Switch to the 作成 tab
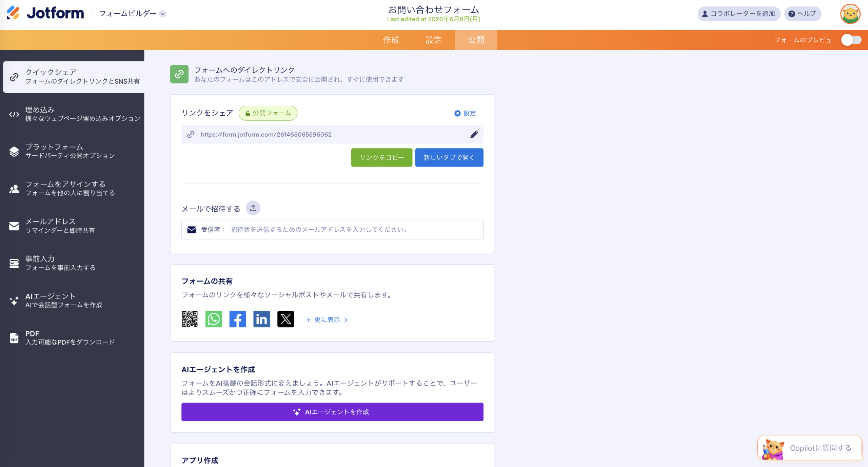 (x=391, y=40)
